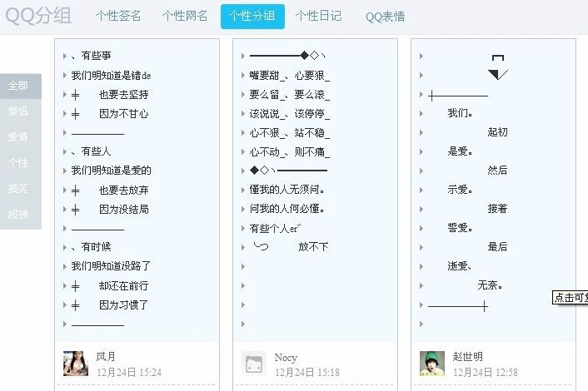Image resolution: width=588 pixels, height=391 pixels.
Task: Click the triangle beside 、有些事
Action: point(65,57)
